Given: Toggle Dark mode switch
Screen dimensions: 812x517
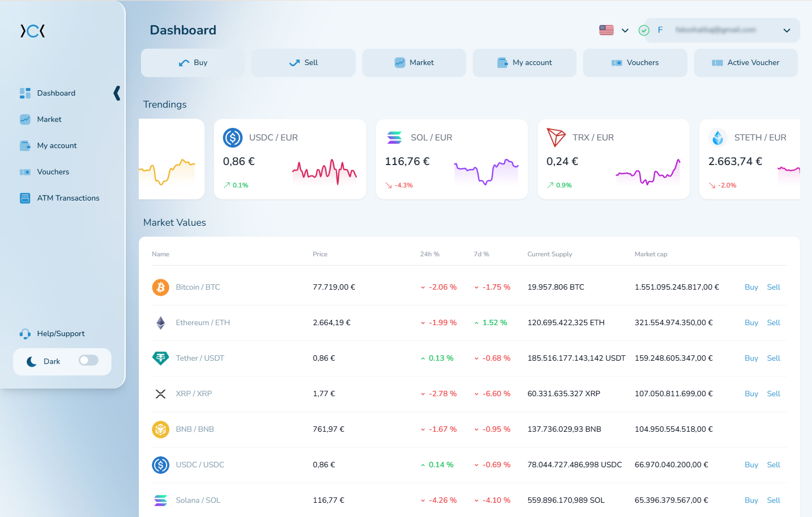Looking at the screenshot, I should tap(89, 361).
